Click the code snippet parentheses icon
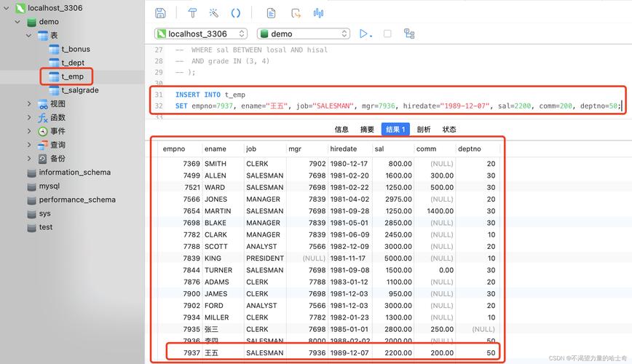The image size is (632, 364). click(x=236, y=13)
